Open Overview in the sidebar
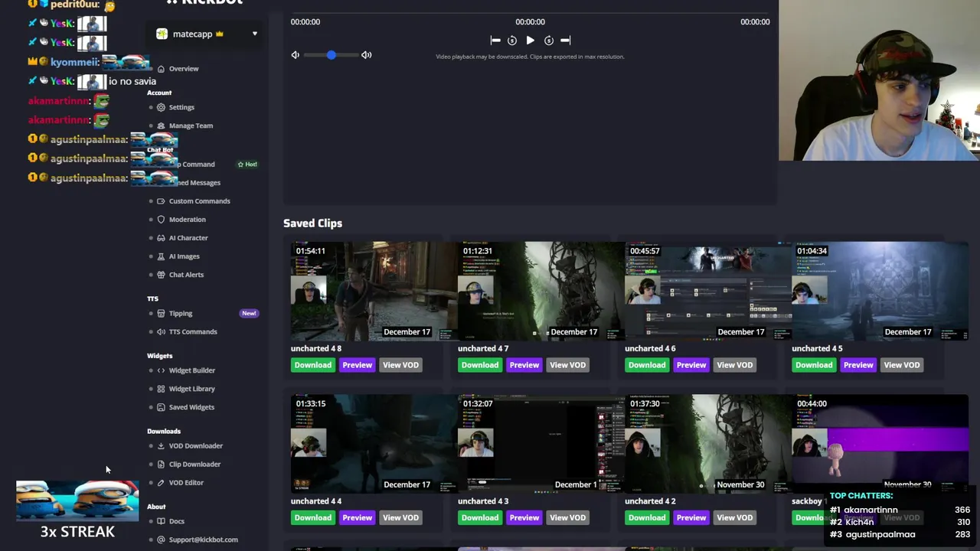This screenshot has width=980, height=551. (x=184, y=69)
